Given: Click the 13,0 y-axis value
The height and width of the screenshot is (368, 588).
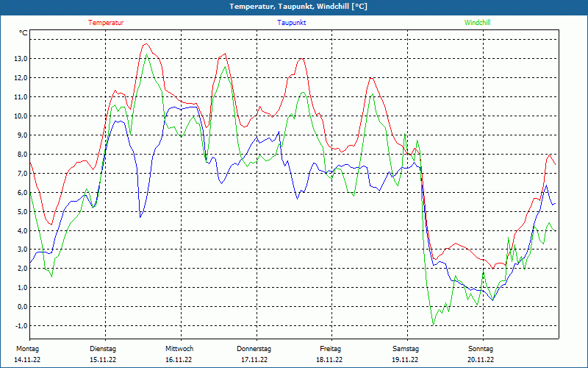Looking at the screenshot, I should [21, 59].
